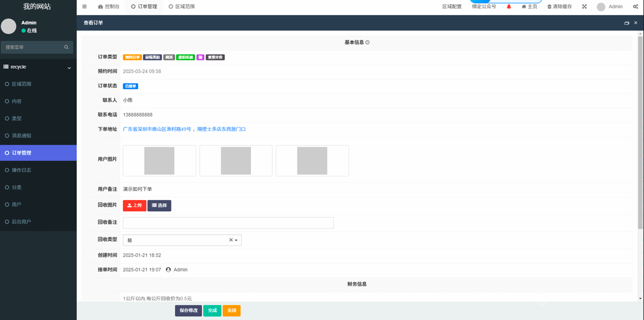
Task: Select 订单管理 in the sidebar
Action: [x=38, y=153]
